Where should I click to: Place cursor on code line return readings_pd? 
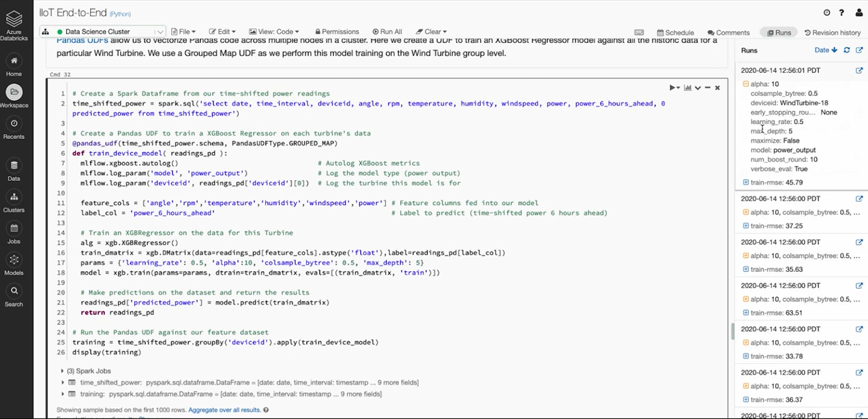(x=117, y=313)
